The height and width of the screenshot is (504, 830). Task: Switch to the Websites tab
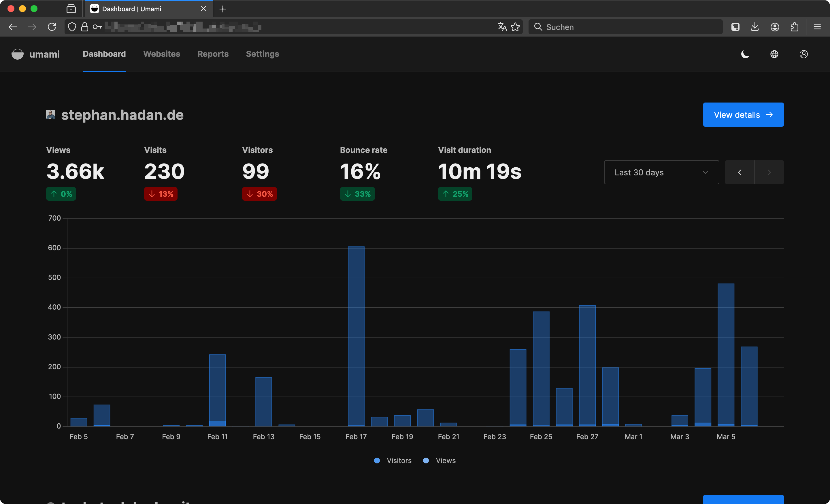click(162, 54)
